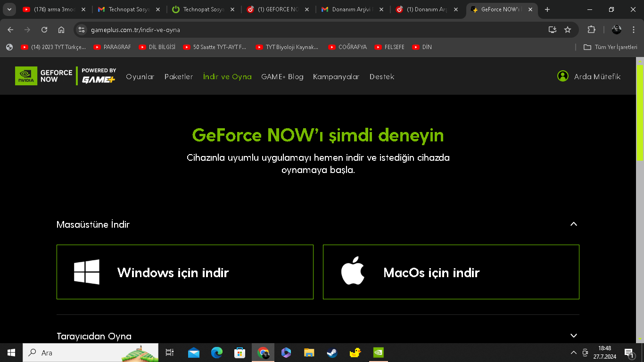Open the Kampanyalar page
The height and width of the screenshot is (362, 644).
[x=336, y=76]
